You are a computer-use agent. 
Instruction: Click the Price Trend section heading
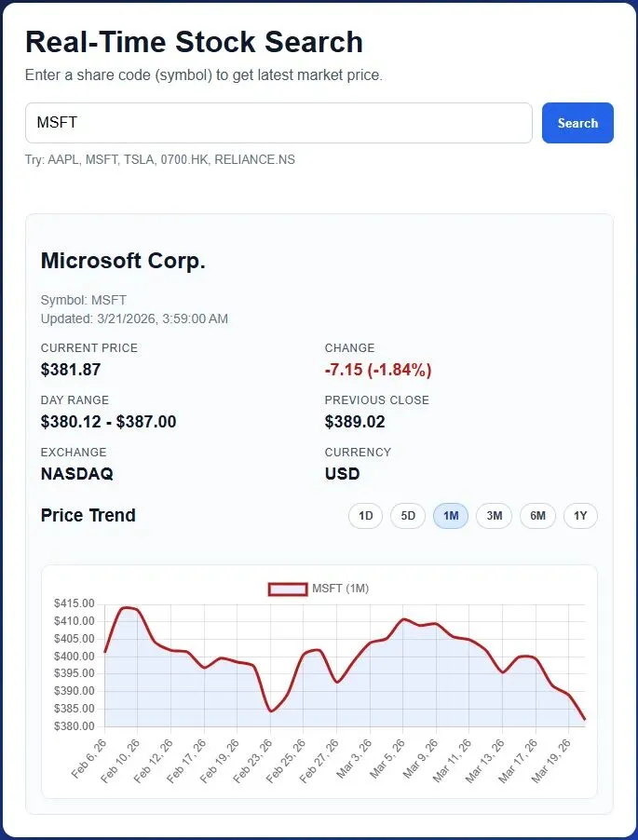click(x=88, y=516)
